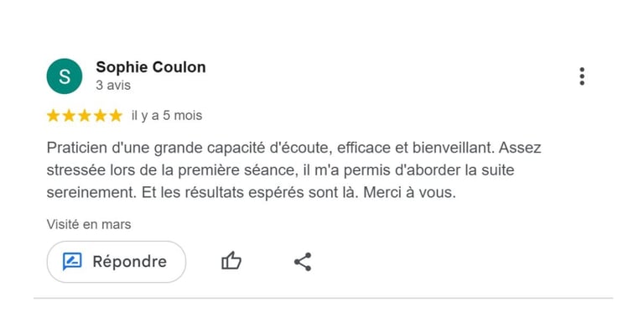Share this review via share icon

pyautogui.click(x=303, y=262)
